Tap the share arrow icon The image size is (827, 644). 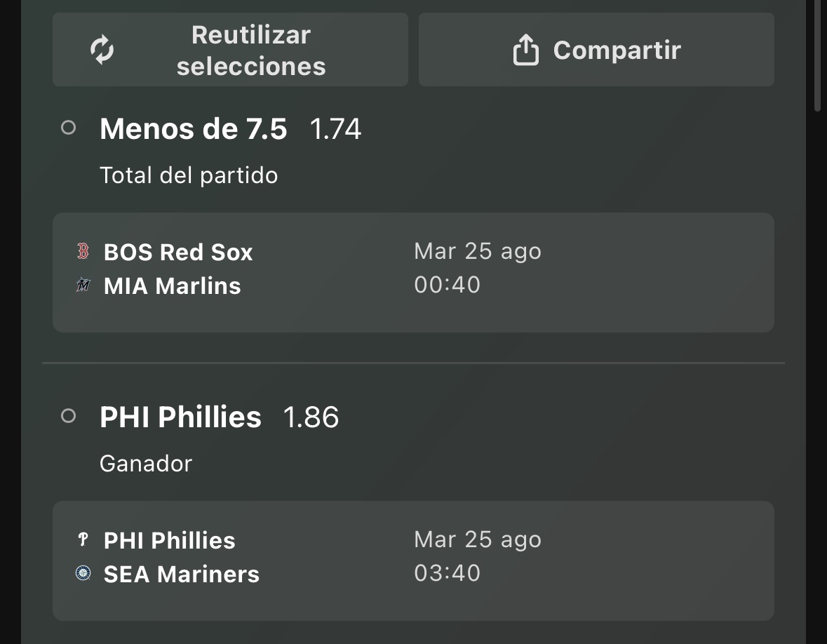526,50
